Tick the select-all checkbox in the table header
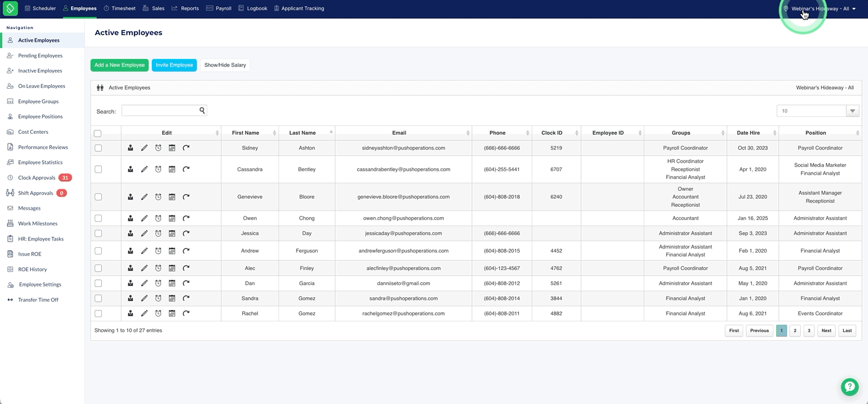Image resolution: width=868 pixels, height=404 pixels. pos(98,133)
